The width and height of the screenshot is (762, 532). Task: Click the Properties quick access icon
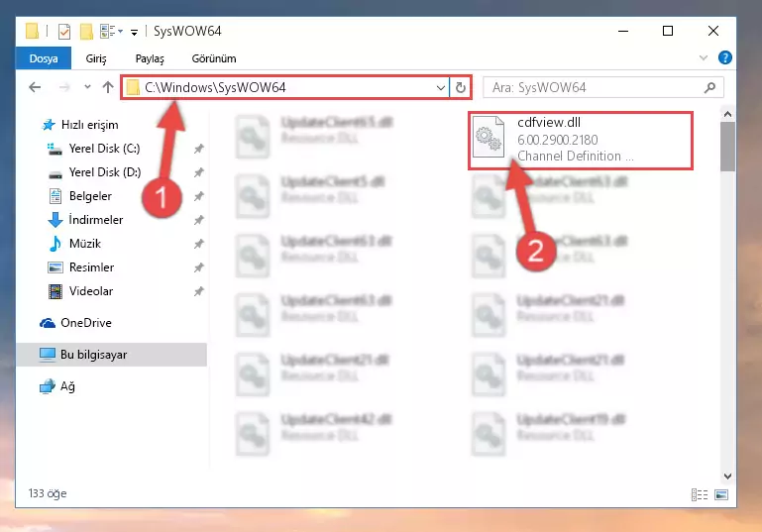pos(64,32)
